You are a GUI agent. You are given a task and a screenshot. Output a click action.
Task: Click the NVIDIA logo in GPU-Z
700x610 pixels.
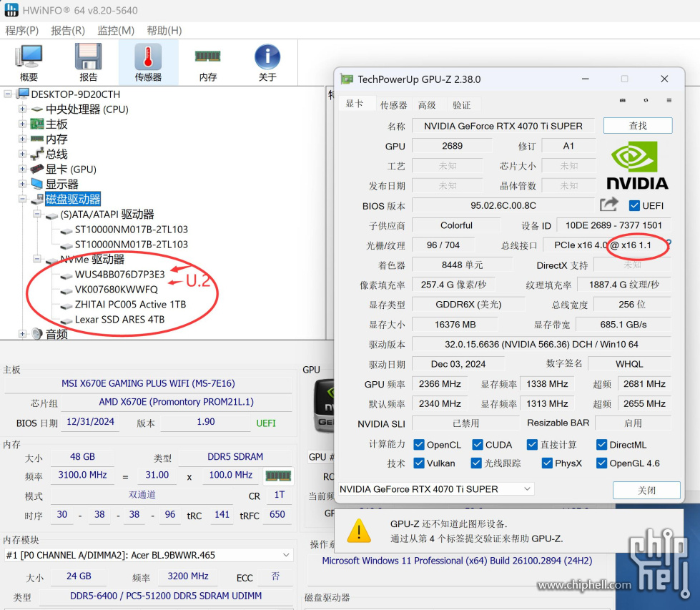tap(637, 165)
